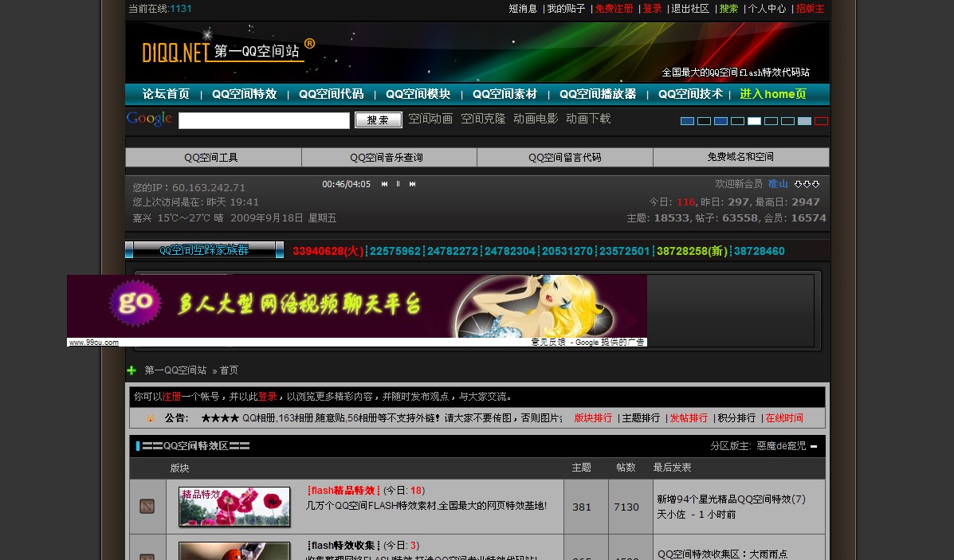Collapse the QQ空间特效区 section with the minus icon
Viewport: 954px width, 560px height.
(814, 446)
